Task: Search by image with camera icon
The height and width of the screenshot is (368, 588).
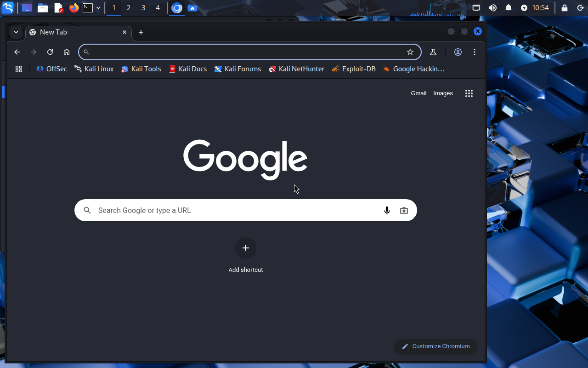Action: pos(404,210)
